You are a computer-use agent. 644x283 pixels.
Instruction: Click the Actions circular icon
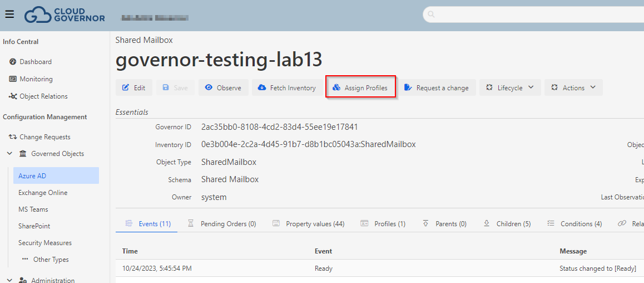tap(554, 87)
